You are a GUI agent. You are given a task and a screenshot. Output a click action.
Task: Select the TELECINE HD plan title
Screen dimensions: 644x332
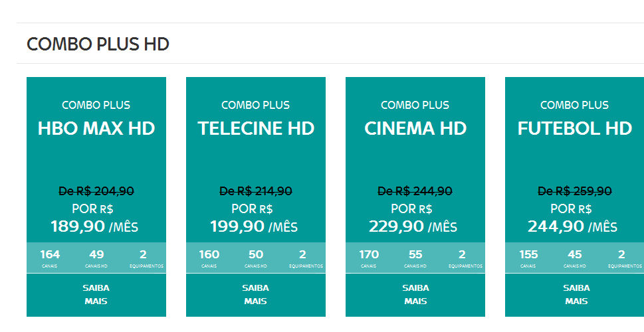point(256,128)
